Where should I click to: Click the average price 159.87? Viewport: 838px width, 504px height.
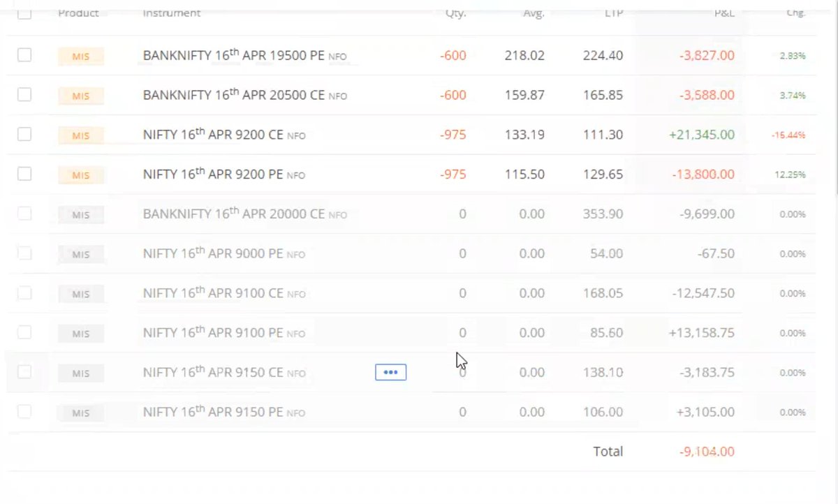tap(524, 95)
